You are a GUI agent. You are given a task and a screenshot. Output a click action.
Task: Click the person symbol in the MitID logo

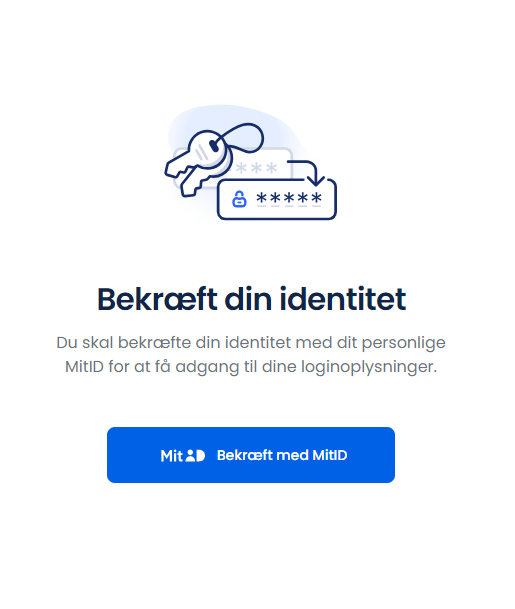coord(190,455)
